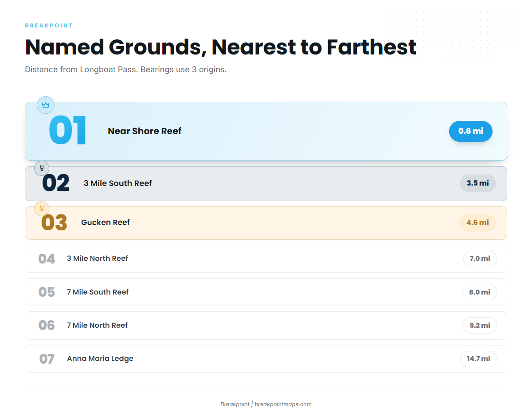Click the silver medal icon on rank 02

(x=42, y=168)
